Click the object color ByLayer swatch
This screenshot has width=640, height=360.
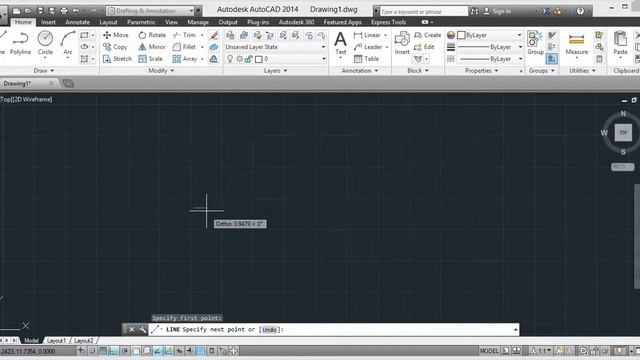click(461, 35)
